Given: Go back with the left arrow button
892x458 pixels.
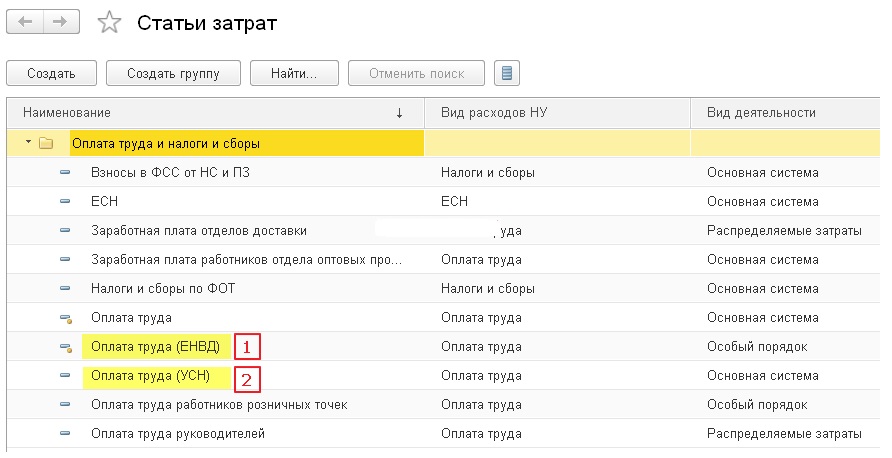Looking at the screenshot, I should (25, 22).
